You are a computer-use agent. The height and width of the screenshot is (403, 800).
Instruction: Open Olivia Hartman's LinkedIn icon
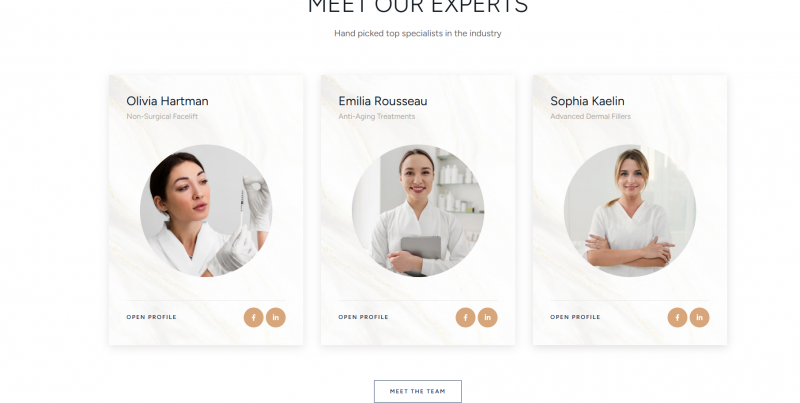(276, 317)
